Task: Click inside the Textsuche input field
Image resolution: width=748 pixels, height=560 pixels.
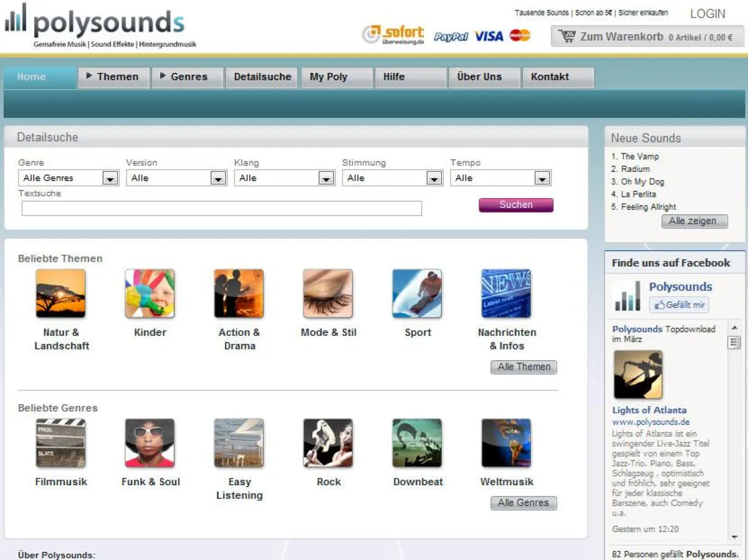Action: click(221, 209)
